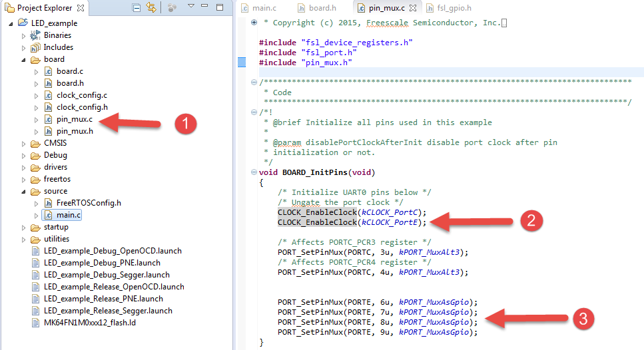Click the board.h header file icon
The width and height of the screenshot is (644, 350).
[48, 83]
